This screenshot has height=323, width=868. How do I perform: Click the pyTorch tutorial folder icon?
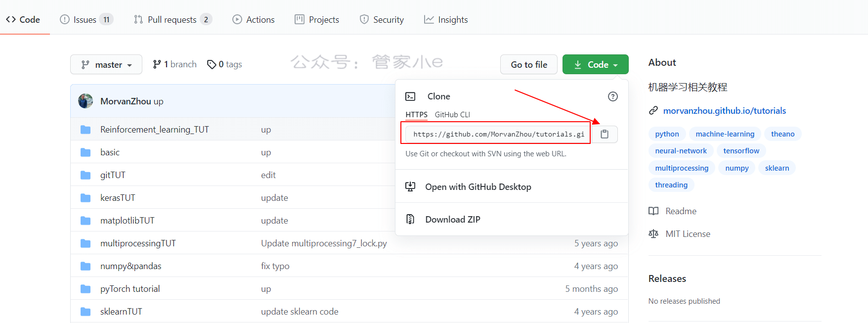[x=86, y=289]
